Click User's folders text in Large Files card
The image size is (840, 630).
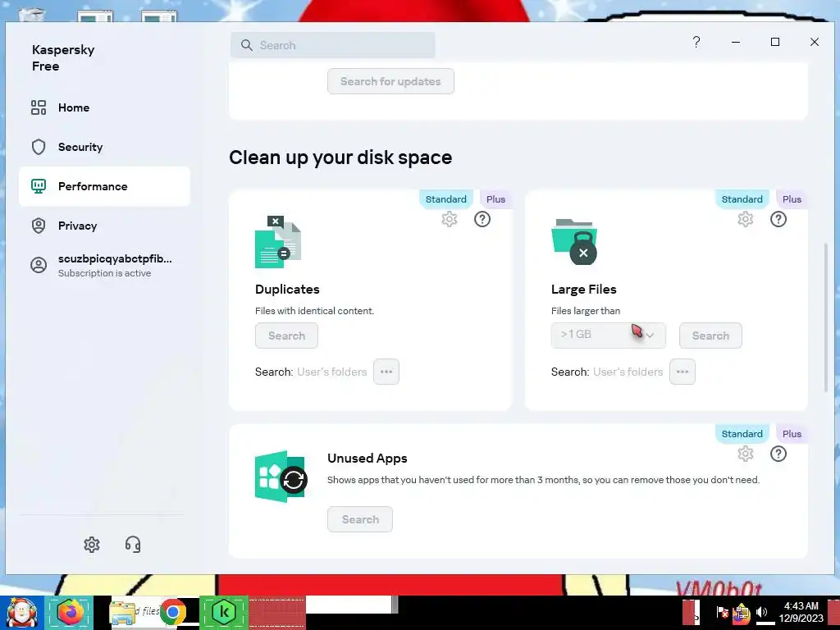pos(628,372)
